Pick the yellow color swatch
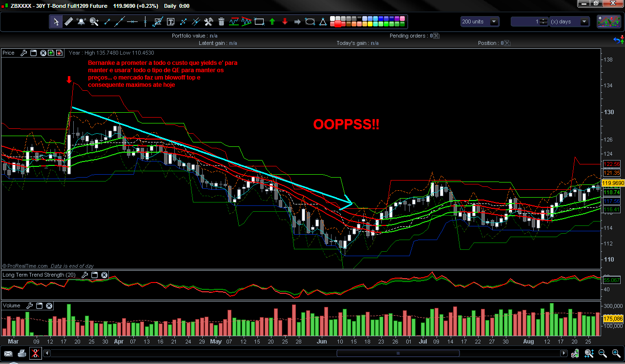The image size is (625, 364). [369, 24]
